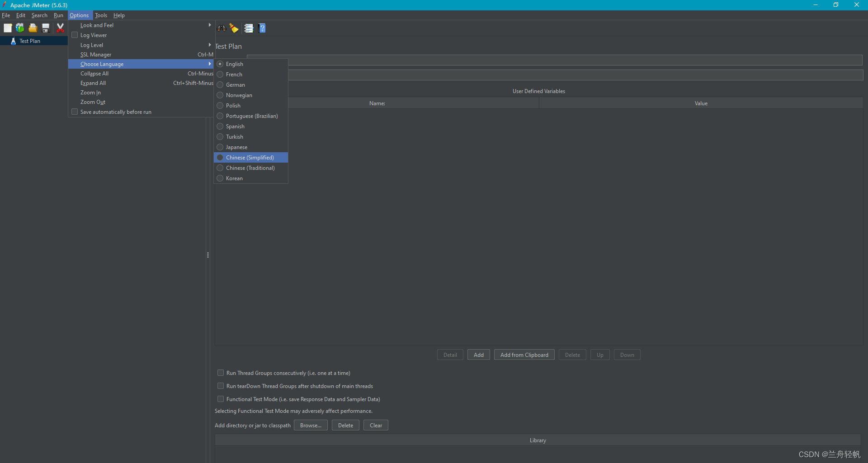Select Spanish language option

pos(251,126)
